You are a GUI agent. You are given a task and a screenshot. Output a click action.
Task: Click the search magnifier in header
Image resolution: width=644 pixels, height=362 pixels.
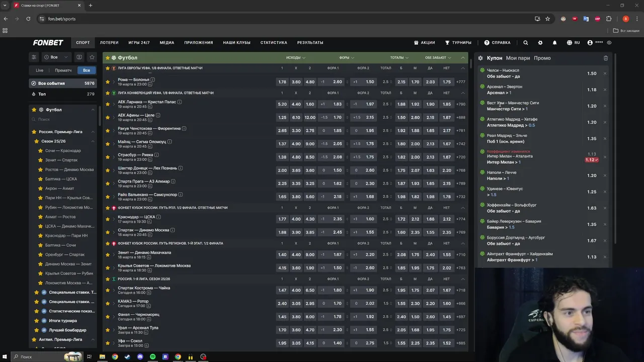click(x=525, y=43)
